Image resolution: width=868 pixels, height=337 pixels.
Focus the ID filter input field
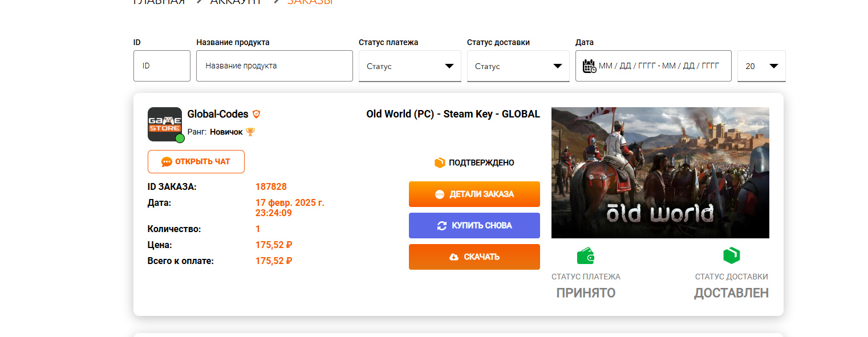162,66
